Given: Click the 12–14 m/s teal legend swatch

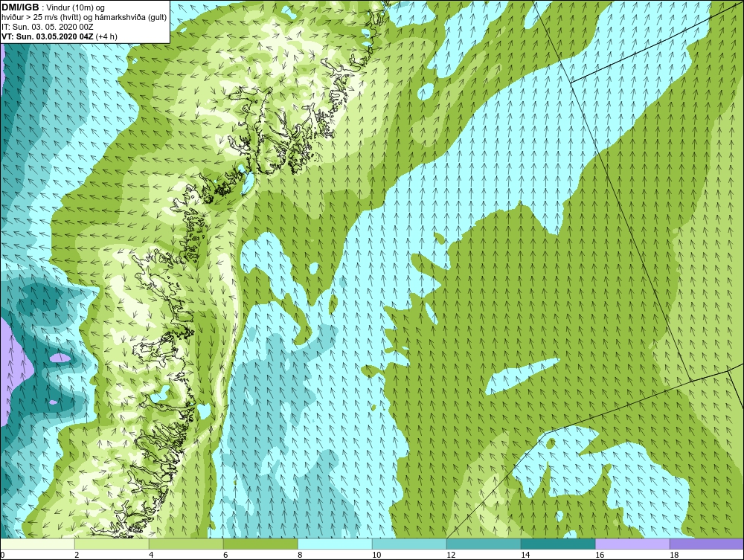Looking at the screenshot, I should coord(484,544).
